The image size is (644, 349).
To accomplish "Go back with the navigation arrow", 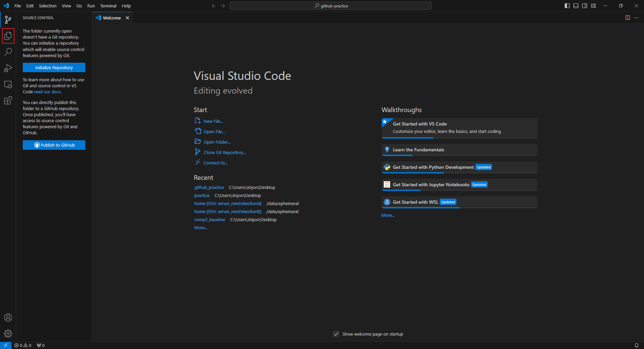I will click(214, 6).
